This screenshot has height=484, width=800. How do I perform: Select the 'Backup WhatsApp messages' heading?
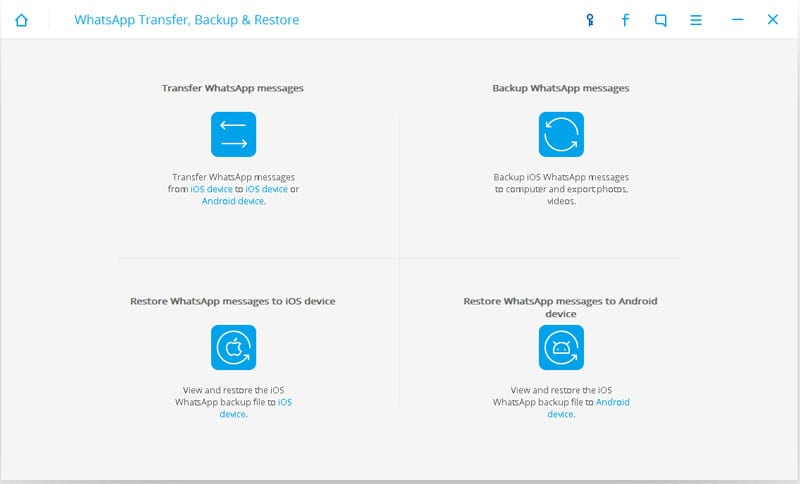561,88
